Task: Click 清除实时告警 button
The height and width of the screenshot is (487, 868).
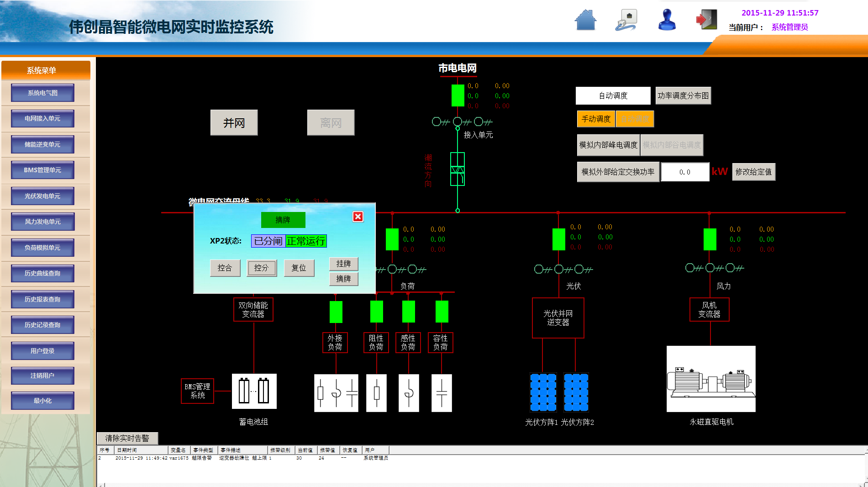Action: click(127, 438)
